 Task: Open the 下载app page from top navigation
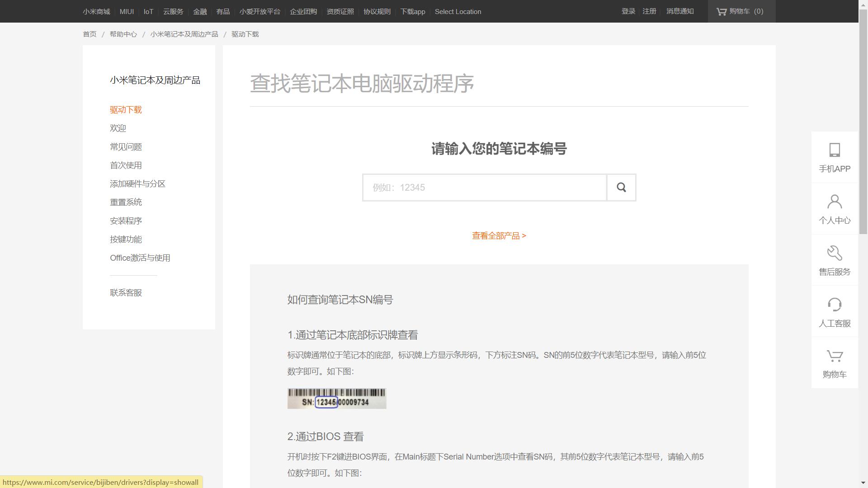click(412, 11)
